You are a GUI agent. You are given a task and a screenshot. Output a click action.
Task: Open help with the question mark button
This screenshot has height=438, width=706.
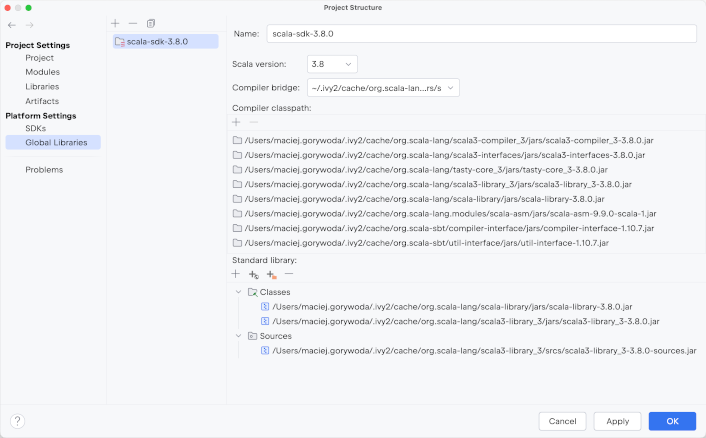point(17,421)
